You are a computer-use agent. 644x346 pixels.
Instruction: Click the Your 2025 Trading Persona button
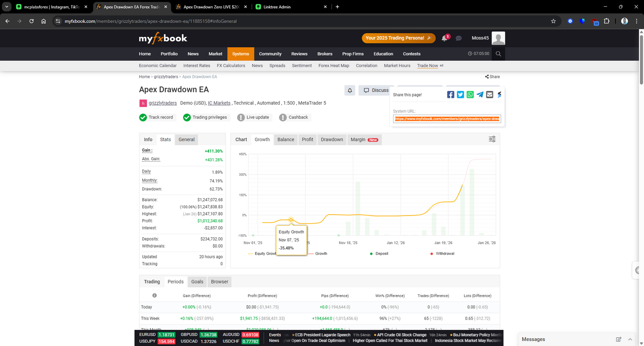click(x=398, y=38)
